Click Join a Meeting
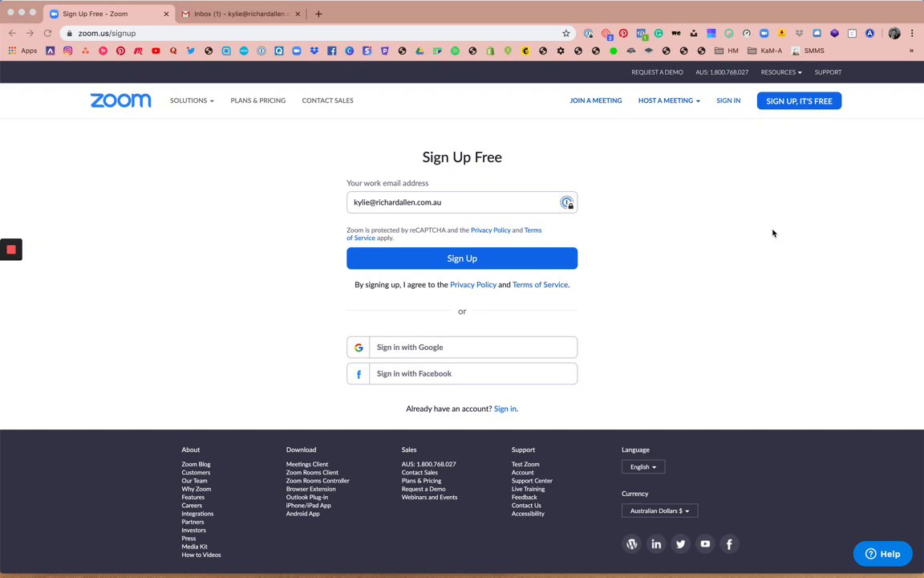924x578 pixels. [x=596, y=100]
